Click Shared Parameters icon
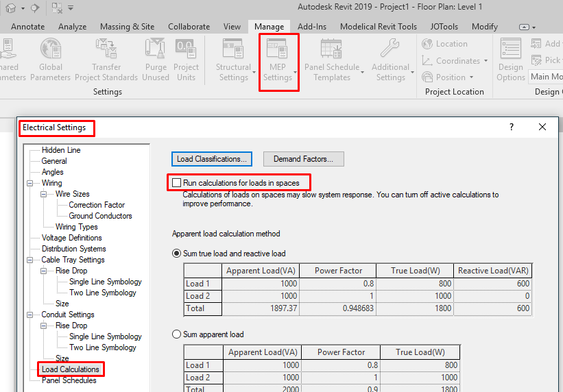 pyautogui.click(x=8, y=48)
